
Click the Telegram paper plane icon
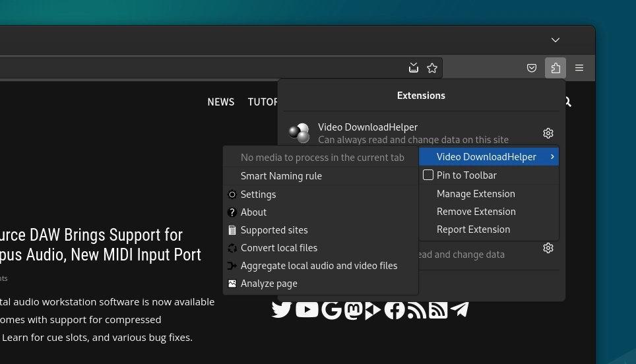tap(459, 309)
